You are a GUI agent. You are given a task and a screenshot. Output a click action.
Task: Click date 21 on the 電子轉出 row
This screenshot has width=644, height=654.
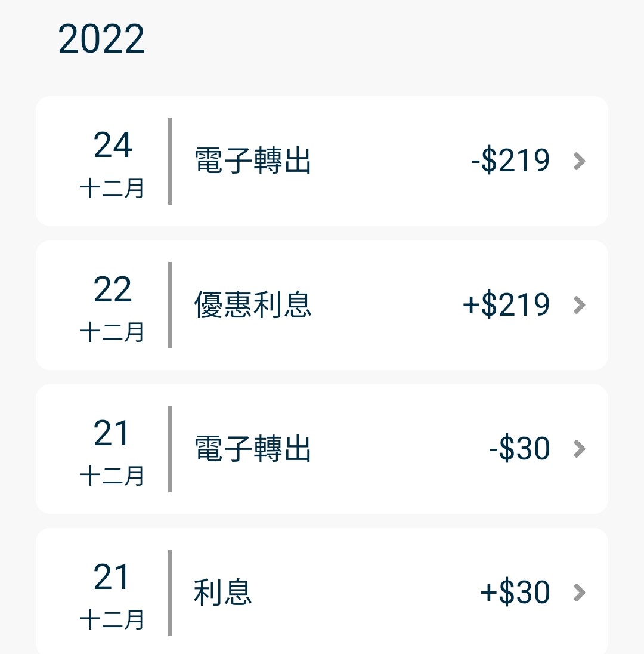point(112,434)
